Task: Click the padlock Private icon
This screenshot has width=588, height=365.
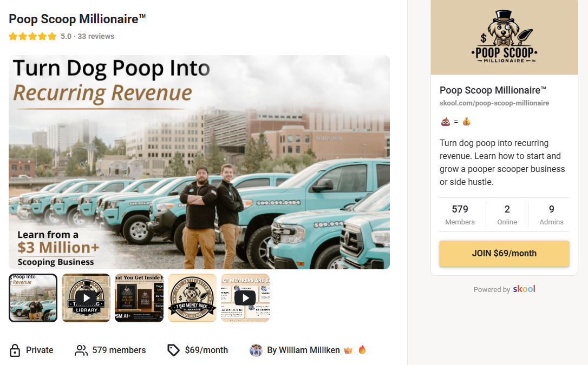Action: (15, 350)
